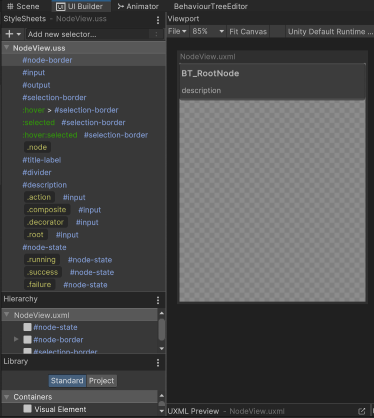374x418 pixels.
Task: Switch to the Scene tab
Action: (x=23, y=6)
